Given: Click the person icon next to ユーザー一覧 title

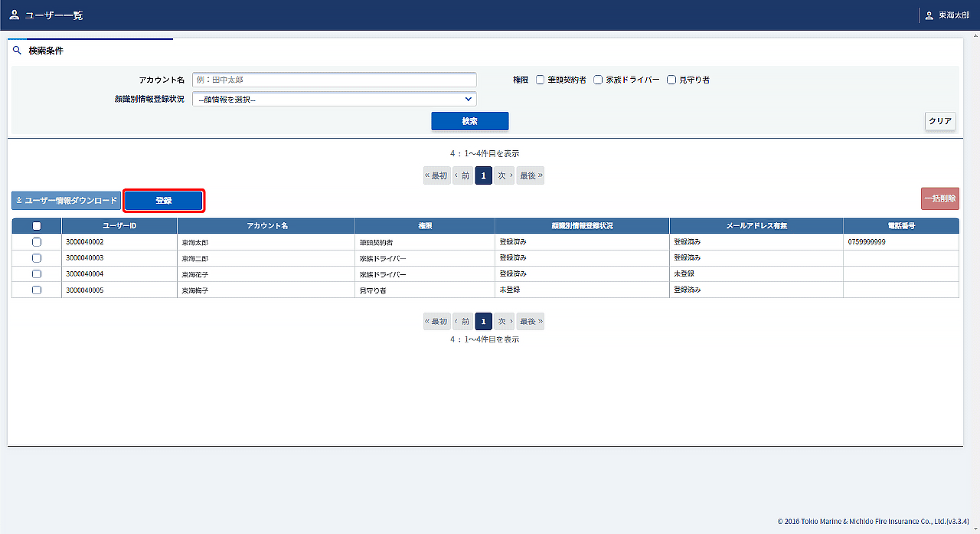Looking at the screenshot, I should tap(14, 15).
